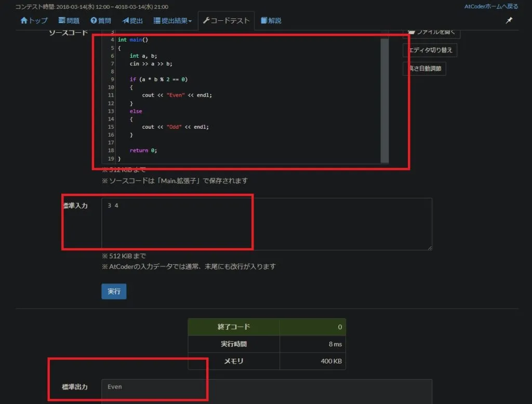Toggle the editor with エディタ切り替え
532x404 pixels.
(x=430, y=50)
